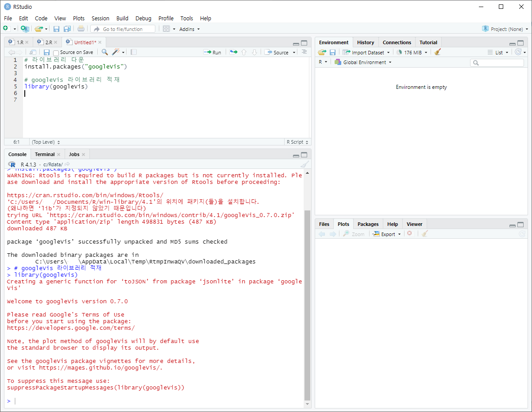The height and width of the screenshot is (412, 532).
Task: Open the List view dropdown in Environment
Action: 498,53
